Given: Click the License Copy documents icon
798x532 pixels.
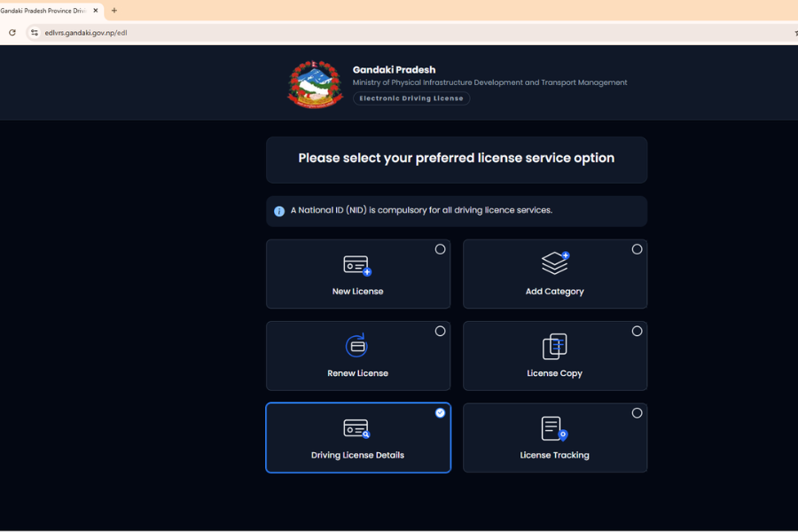Looking at the screenshot, I should click(x=555, y=346).
